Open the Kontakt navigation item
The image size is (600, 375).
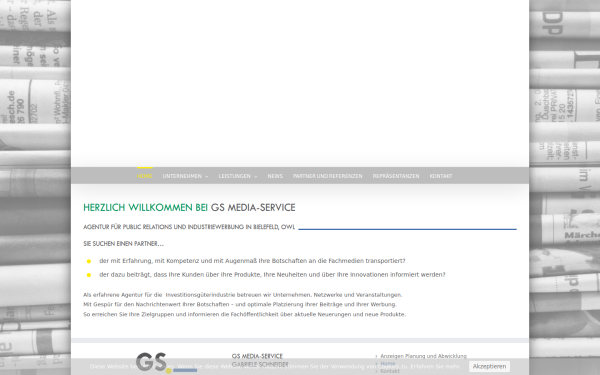(x=441, y=176)
